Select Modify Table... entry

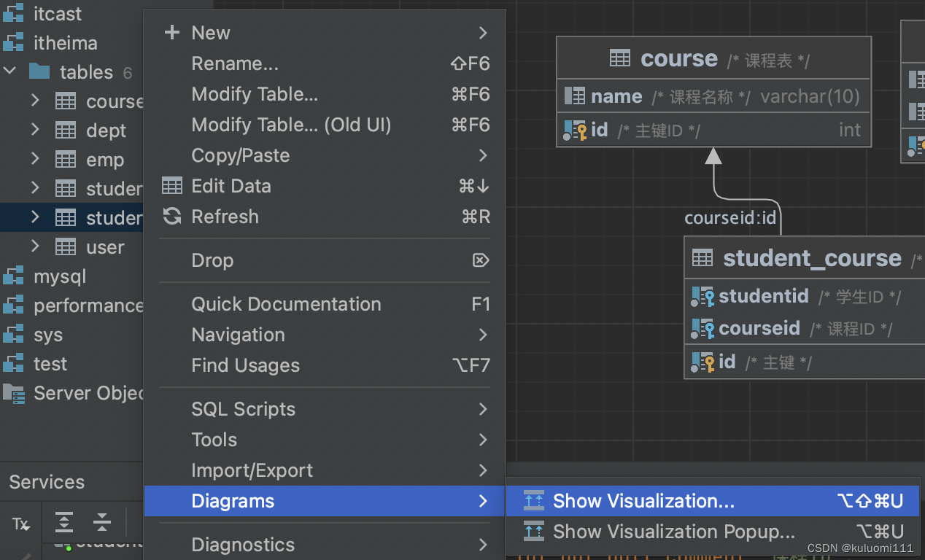(325, 94)
